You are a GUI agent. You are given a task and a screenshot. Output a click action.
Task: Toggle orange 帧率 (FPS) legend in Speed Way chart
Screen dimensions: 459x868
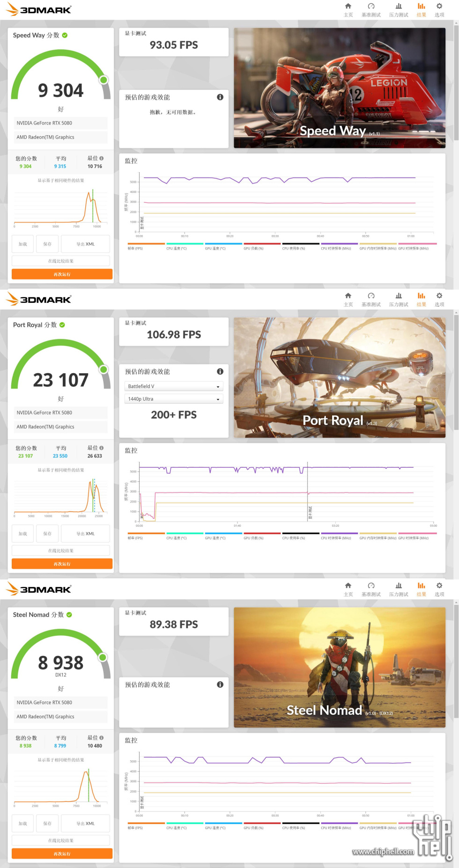pos(146,246)
